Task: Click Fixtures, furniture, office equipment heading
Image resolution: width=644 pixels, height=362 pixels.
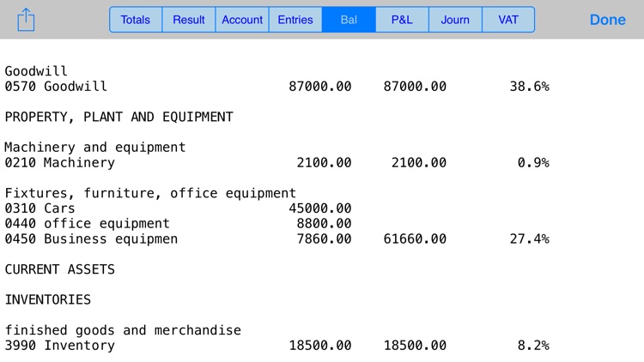Action: coord(150,193)
